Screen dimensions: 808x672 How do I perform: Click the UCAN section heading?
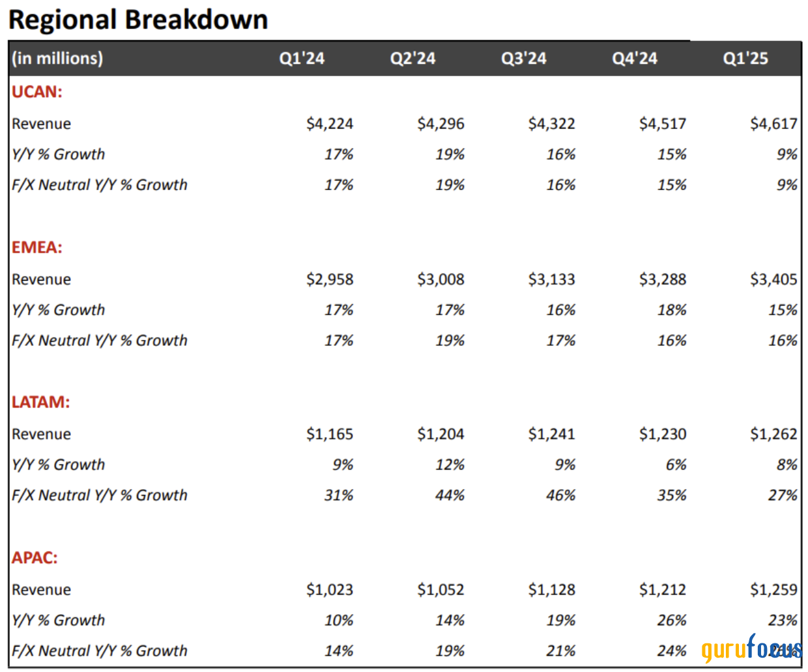tap(37, 92)
